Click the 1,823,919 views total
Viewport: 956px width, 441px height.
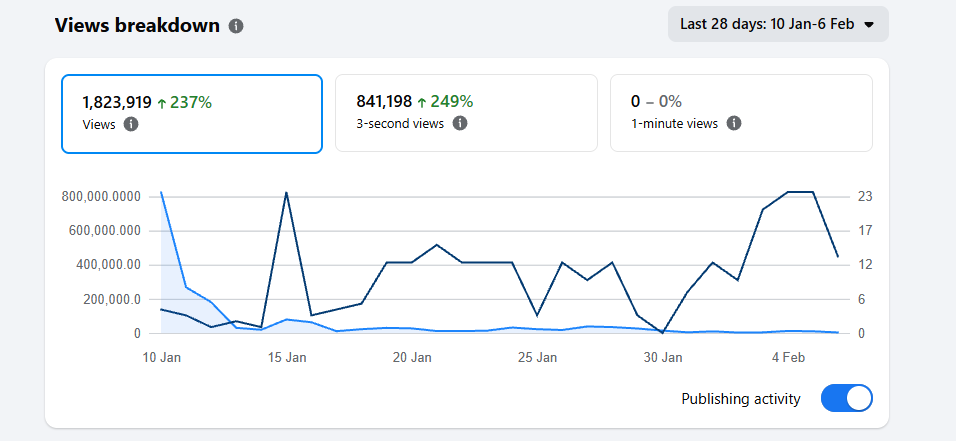pos(117,101)
